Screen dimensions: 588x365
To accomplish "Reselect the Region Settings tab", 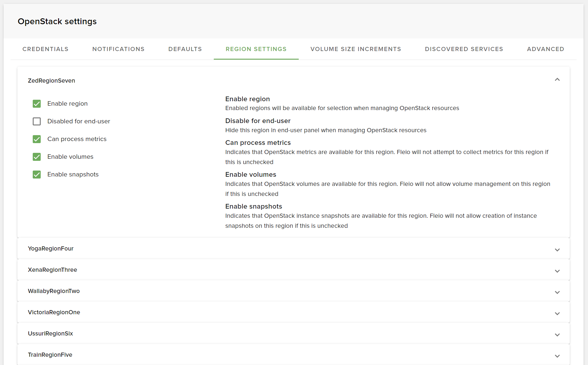I will coord(256,49).
